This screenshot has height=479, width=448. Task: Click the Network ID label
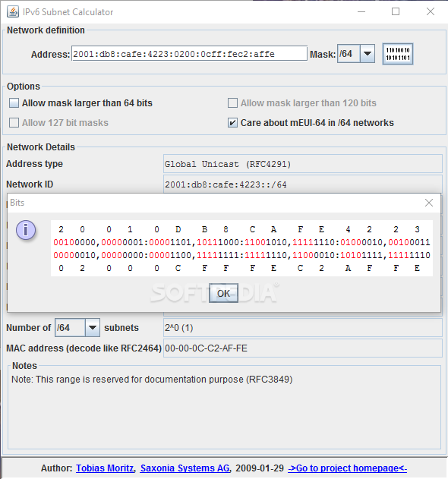[30, 184]
